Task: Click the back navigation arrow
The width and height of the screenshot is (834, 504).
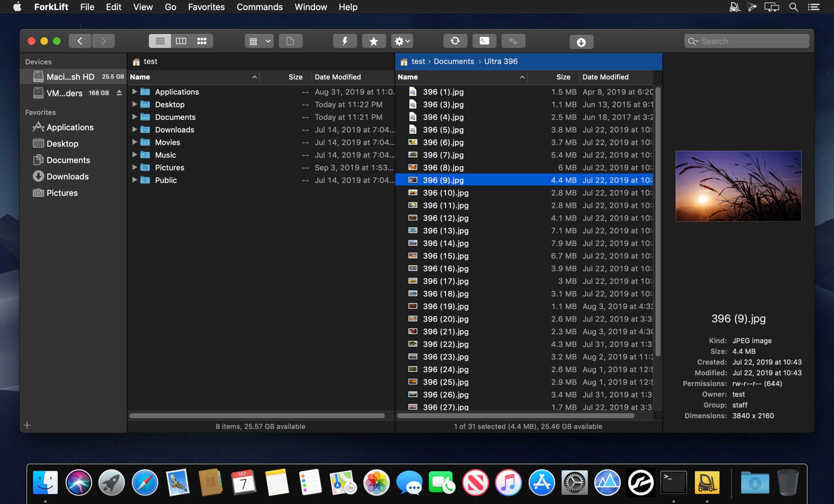Action: [80, 41]
